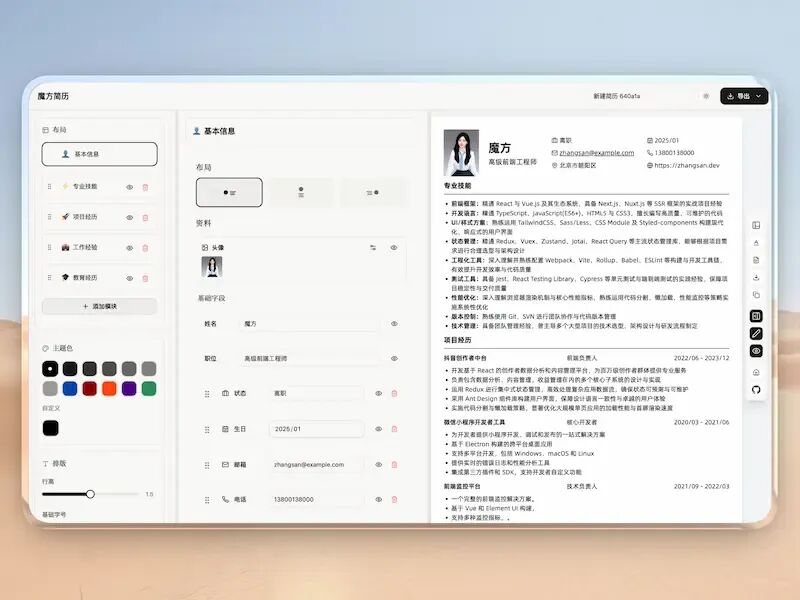Click the download icon in the right toolbar

point(756,278)
